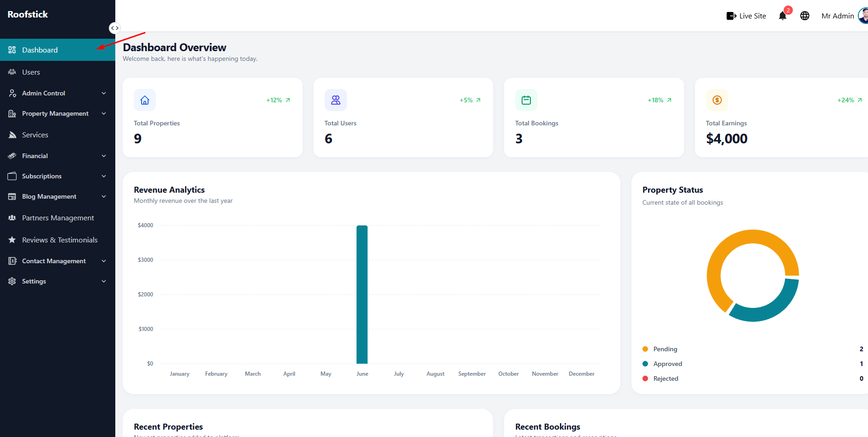Screen dimensions: 868x437
Task: Click the notification bell icon
Action: pos(782,16)
